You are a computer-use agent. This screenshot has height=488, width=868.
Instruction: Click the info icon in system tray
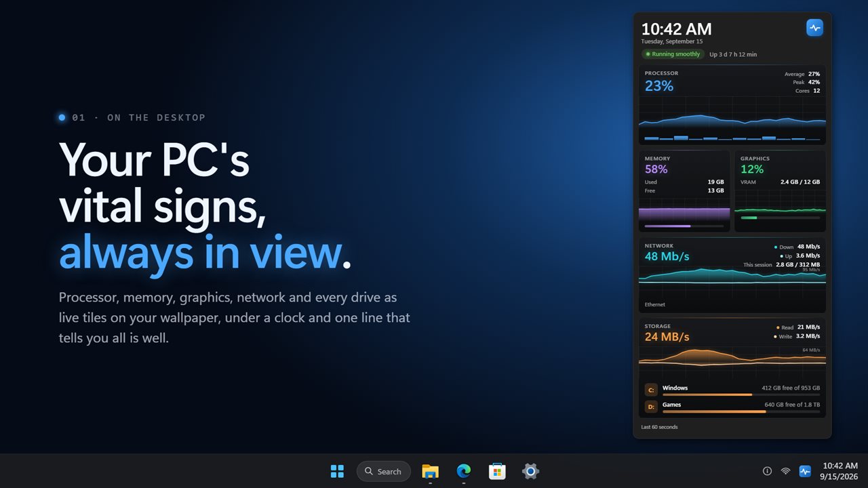tap(767, 471)
